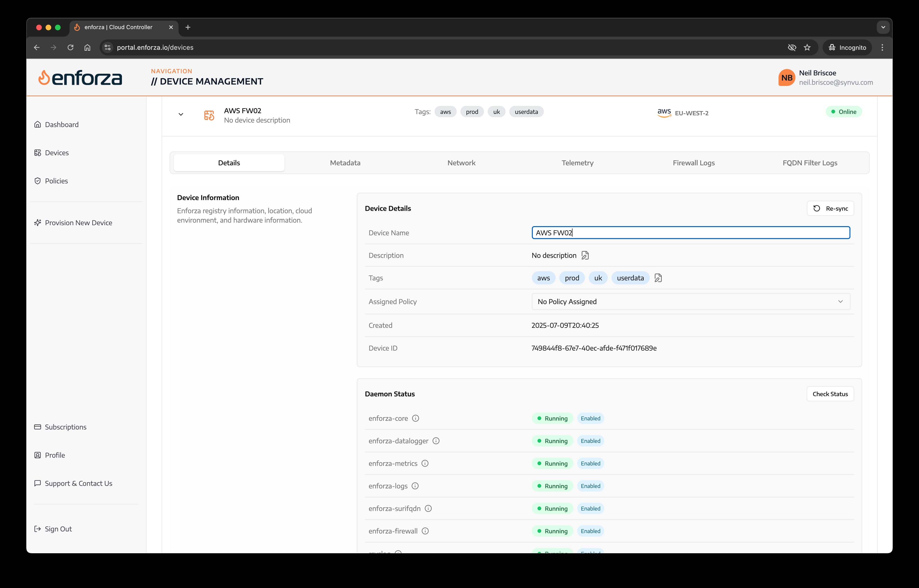Switch to the Metadata tab
This screenshot has width=919, height=588.
tap(345, 163)
